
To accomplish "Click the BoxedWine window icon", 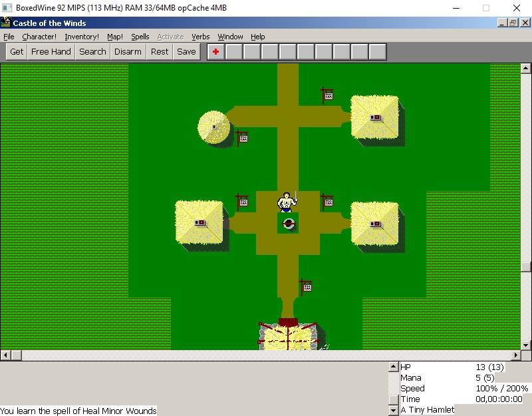I will tap(7, 7).
